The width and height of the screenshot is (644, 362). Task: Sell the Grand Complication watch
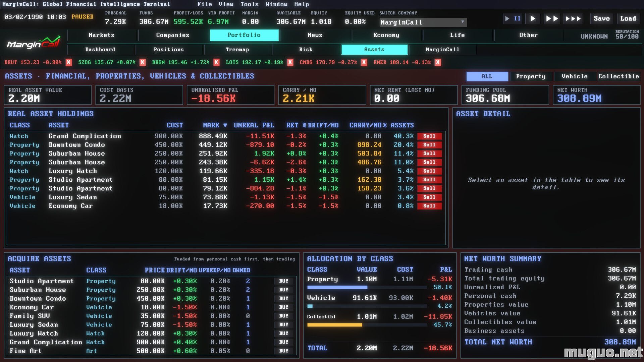point(429,136)
